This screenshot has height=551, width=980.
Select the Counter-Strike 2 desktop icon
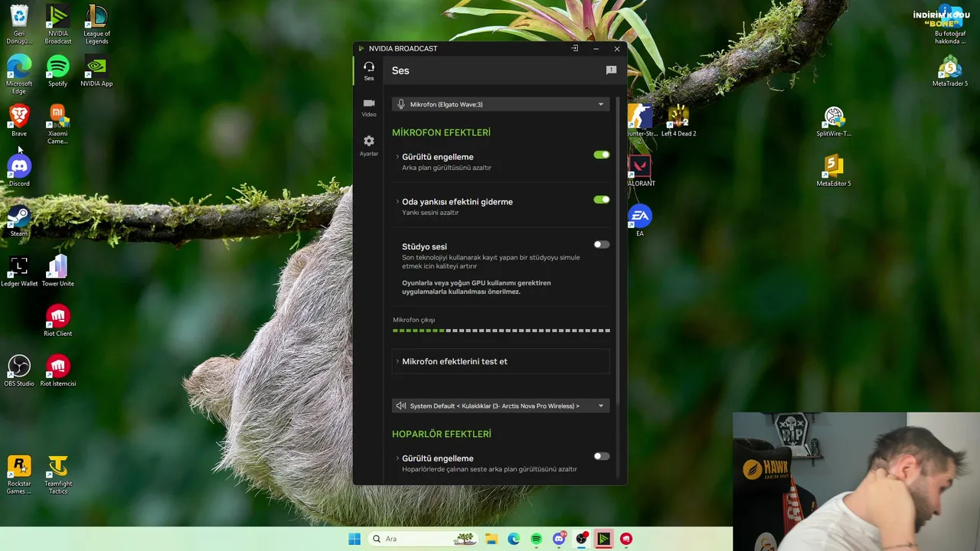coord(641,125)
